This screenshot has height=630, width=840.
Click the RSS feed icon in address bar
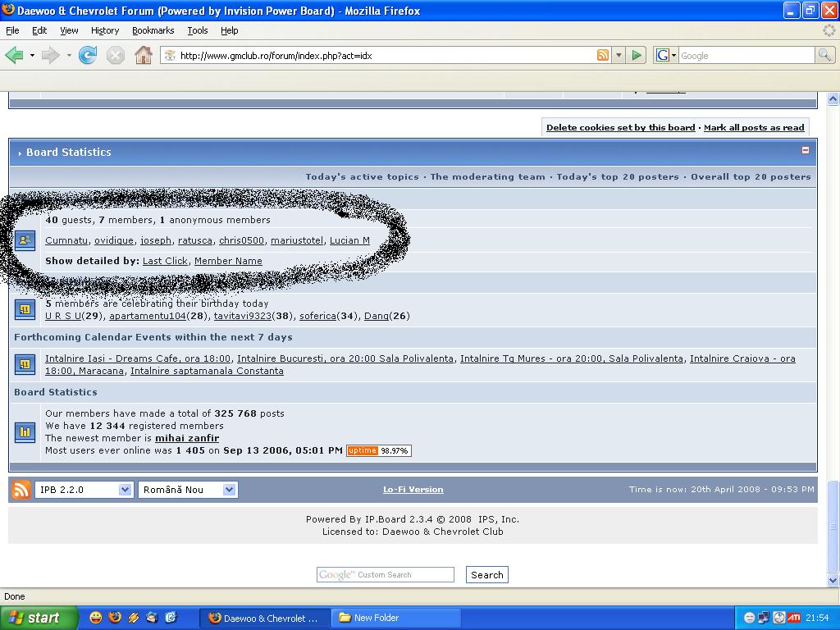coord(602,55)
